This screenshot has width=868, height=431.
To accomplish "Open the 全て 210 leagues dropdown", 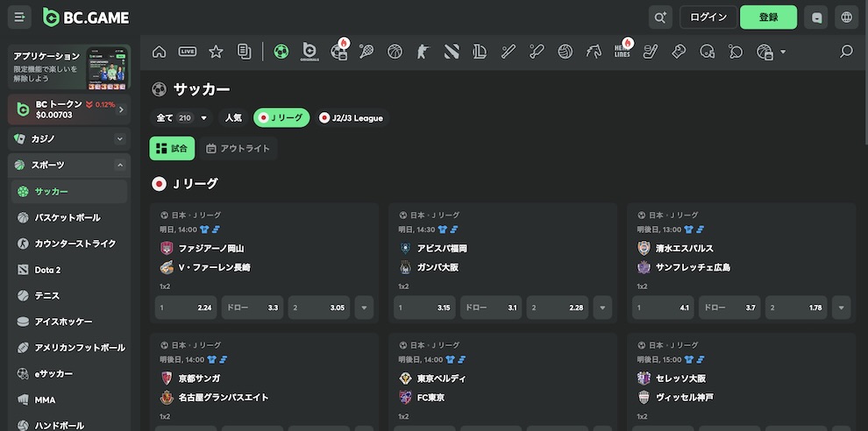I will pos(181,118).
